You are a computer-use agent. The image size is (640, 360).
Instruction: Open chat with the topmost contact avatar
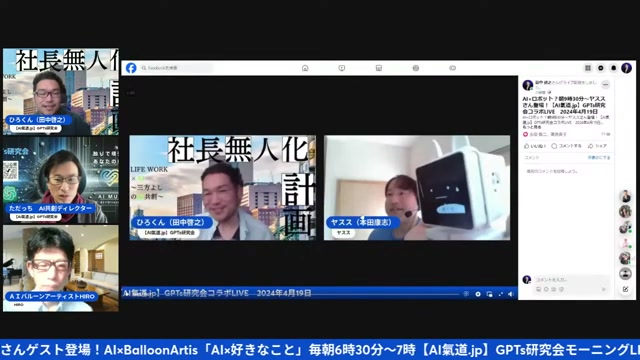pyautogui.click(x=625, y=196)
